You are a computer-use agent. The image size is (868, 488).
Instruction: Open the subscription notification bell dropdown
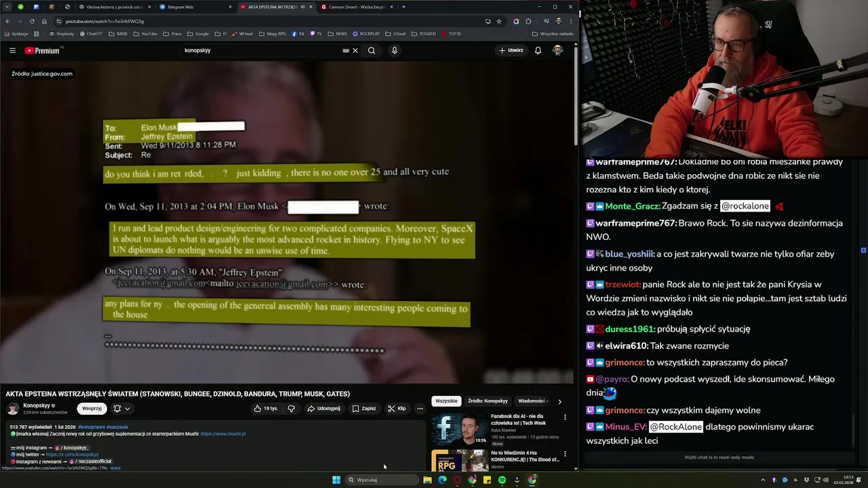pos(121,409)
